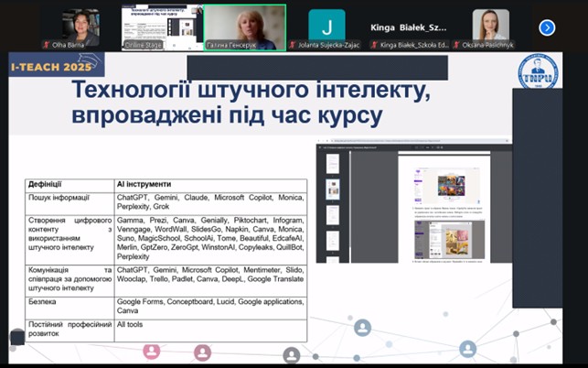Select Olha Barna's video thumbnail
588x368 pixels.
[80, 27]
